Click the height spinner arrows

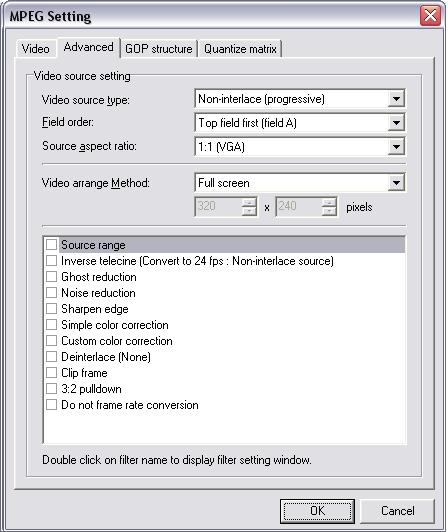click(x=329, y=207)
